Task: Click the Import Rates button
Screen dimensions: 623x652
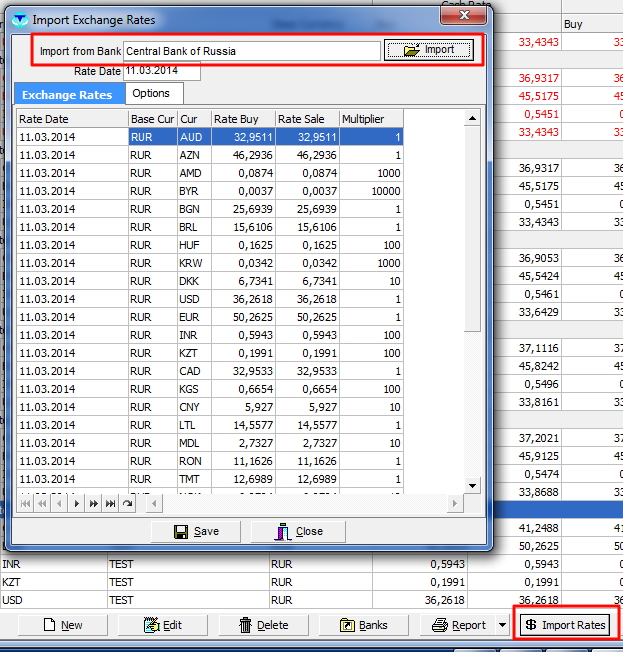Action: [x=565, y=625]
